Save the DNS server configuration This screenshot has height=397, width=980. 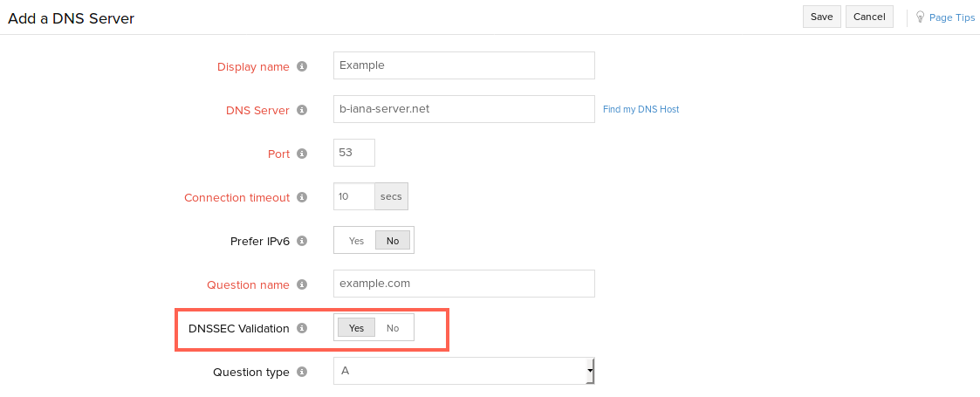click(x=821, y=17)
